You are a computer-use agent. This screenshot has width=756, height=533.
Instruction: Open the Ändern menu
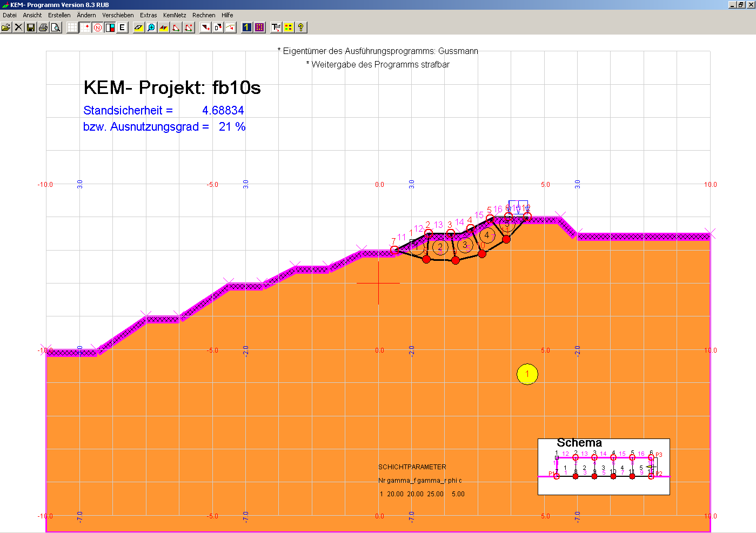tap(86, 15)
